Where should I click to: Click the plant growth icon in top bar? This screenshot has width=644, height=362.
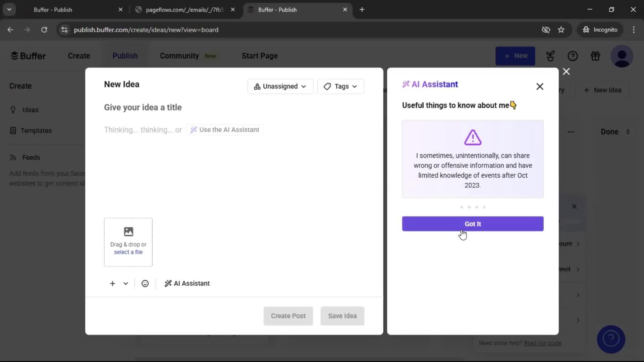550,56
